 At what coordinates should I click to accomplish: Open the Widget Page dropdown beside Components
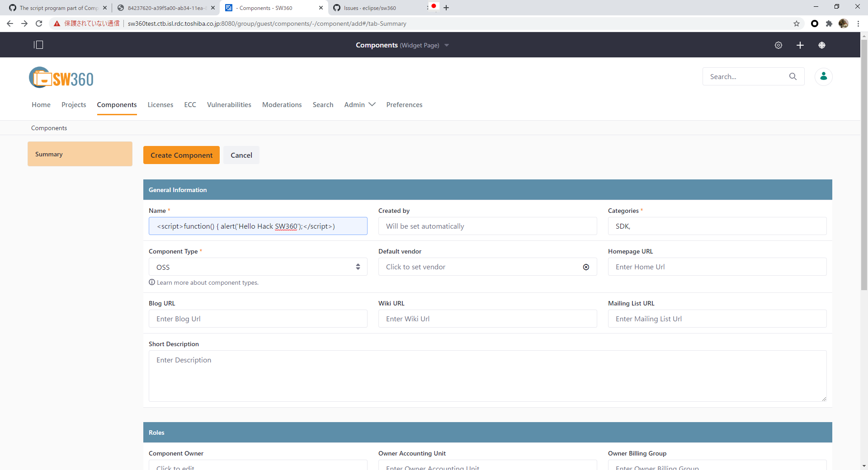tap(446, 45)
